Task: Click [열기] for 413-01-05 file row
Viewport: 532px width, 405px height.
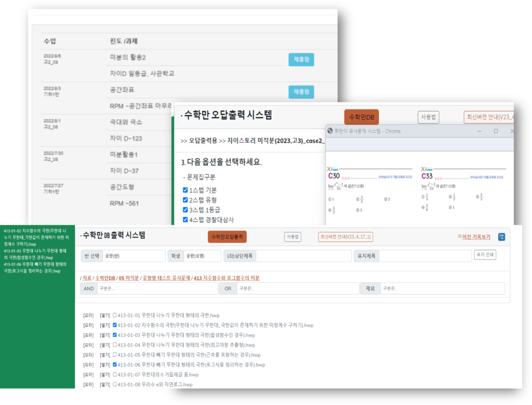Action: pos(105,355)
